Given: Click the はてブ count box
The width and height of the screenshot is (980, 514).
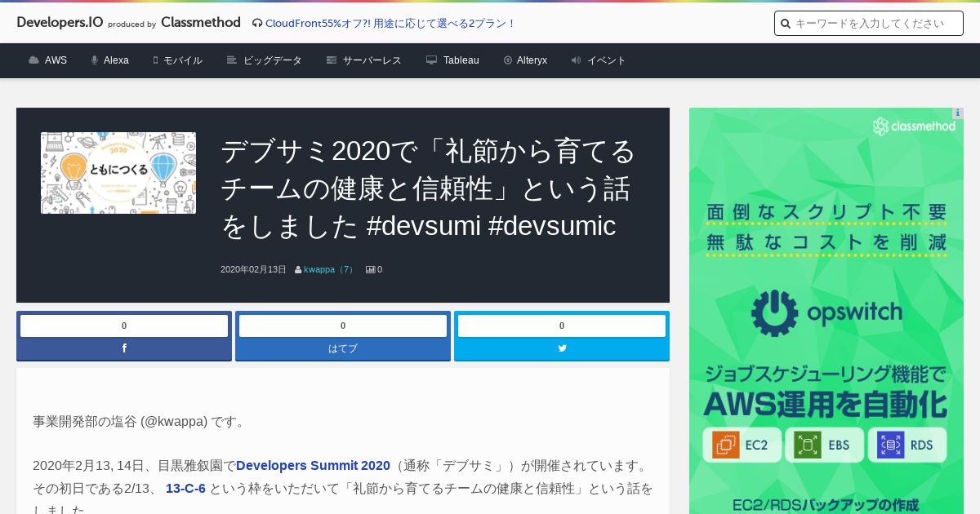Looking at the screenshot, I should coord(343,326).
